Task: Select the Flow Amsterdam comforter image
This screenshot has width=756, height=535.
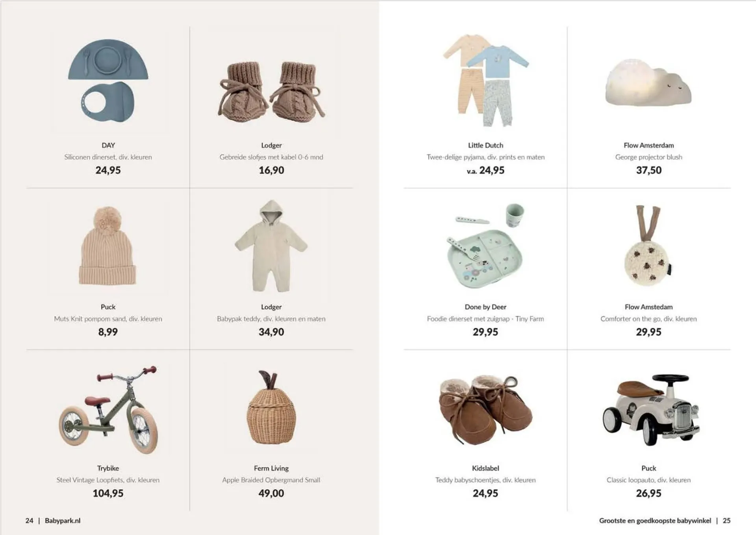Action: click(649, 245)
